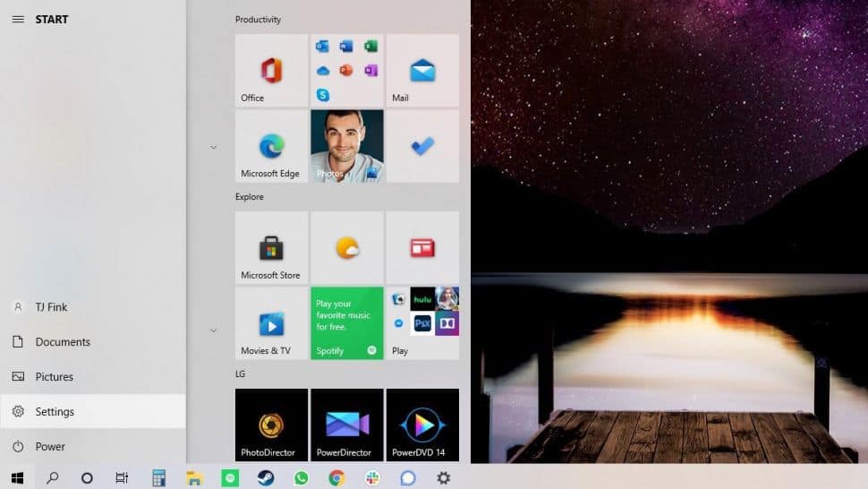Open Microsoft Store tile
Screen dimensions: 868x489
271,247
